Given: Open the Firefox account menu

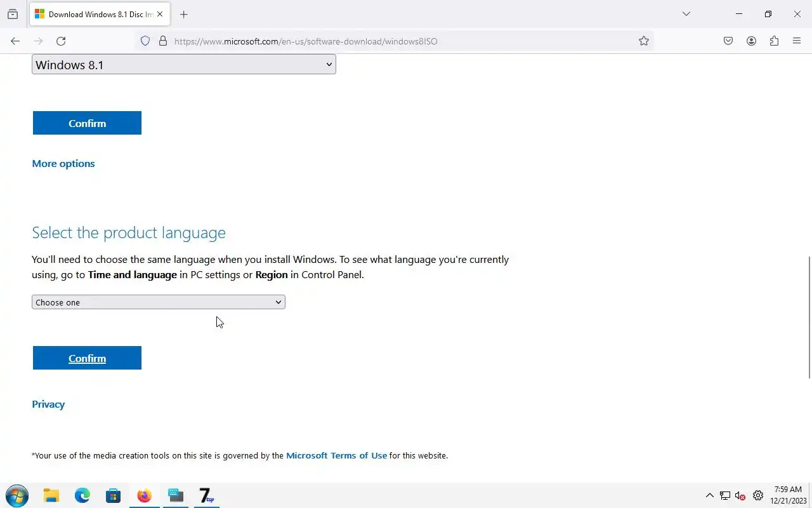Looking at the screenshot, I should click(751, 41).
